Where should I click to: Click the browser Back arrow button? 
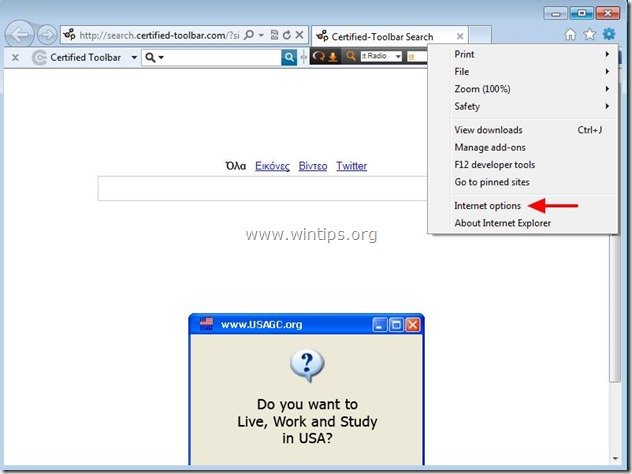19,35
